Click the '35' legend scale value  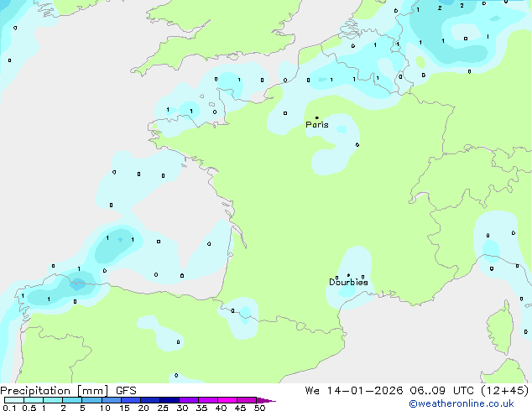[x=201, y=408]
